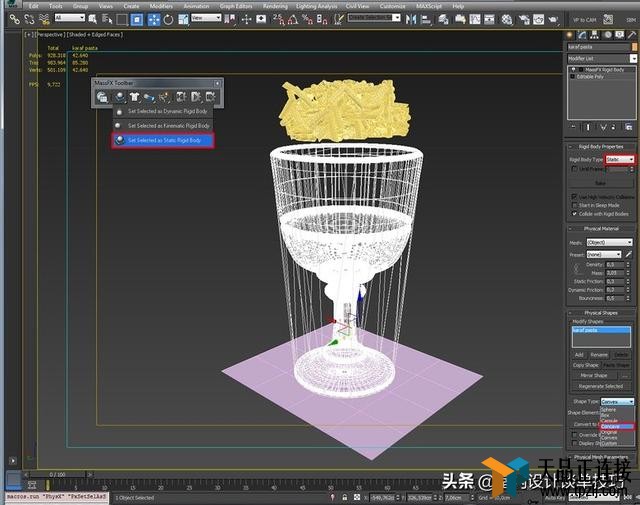Open Select by Name dialog icon
Screen dimensions: 640x505
(x=107, y=19)
